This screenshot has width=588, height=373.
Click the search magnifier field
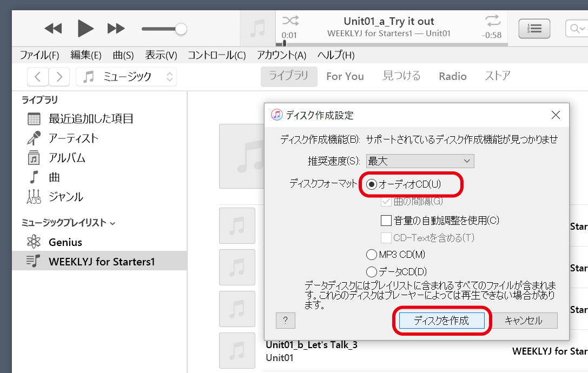click(x=577, y=29)
